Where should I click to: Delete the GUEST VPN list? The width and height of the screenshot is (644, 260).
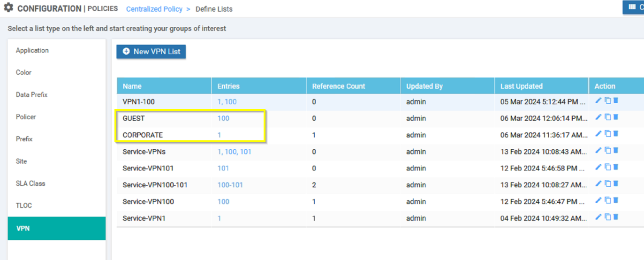[x=616, y=117]
